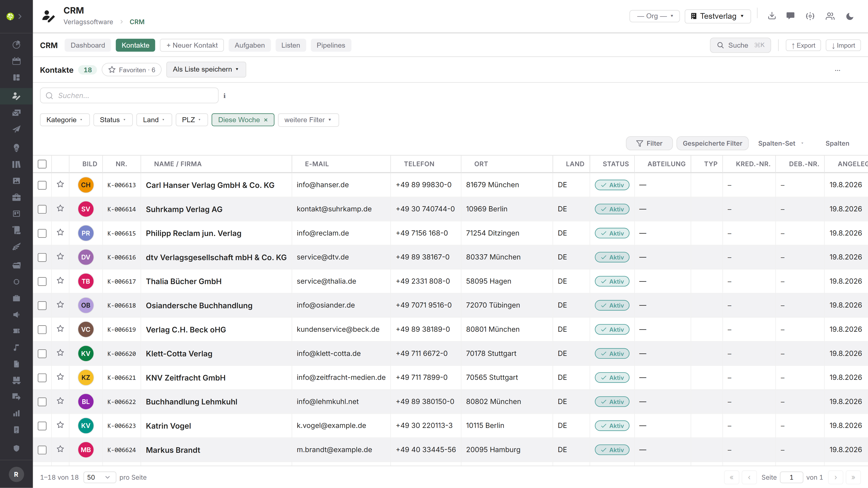The height and width of the screenshot is (488, 868).
Task: Click the CRM breadcrumb link
Action: tap(137, 22)
